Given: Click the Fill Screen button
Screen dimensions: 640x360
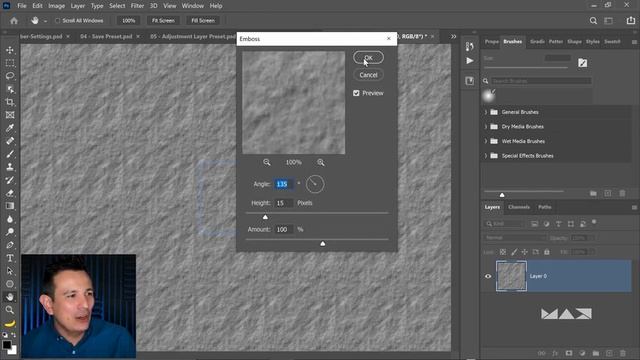Looking at the screenshot, I should (203, 20).
